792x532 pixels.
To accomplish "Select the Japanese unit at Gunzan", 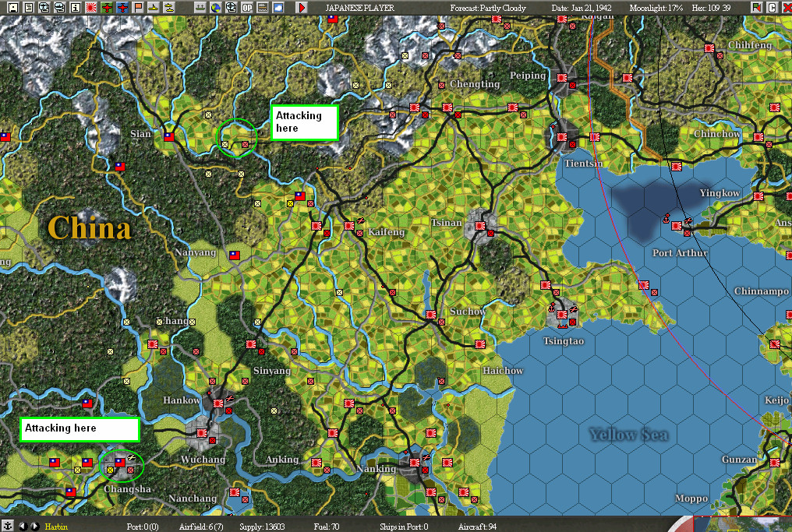I will coord(774,463).
